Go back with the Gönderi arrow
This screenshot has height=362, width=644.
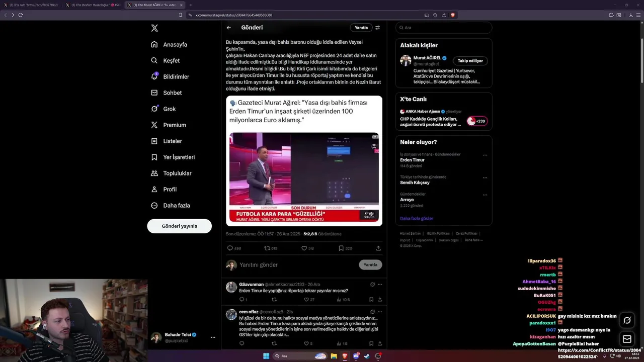[x=228, y=28]
